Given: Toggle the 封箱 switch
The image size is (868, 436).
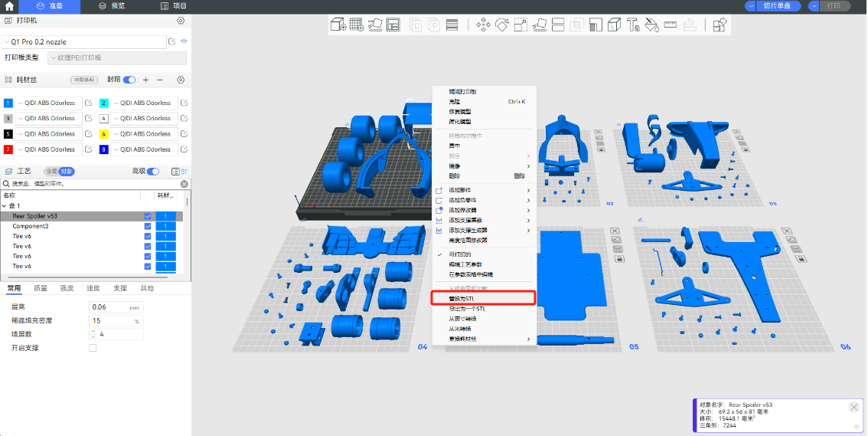Looking at the screenshot, I should 129,80.
